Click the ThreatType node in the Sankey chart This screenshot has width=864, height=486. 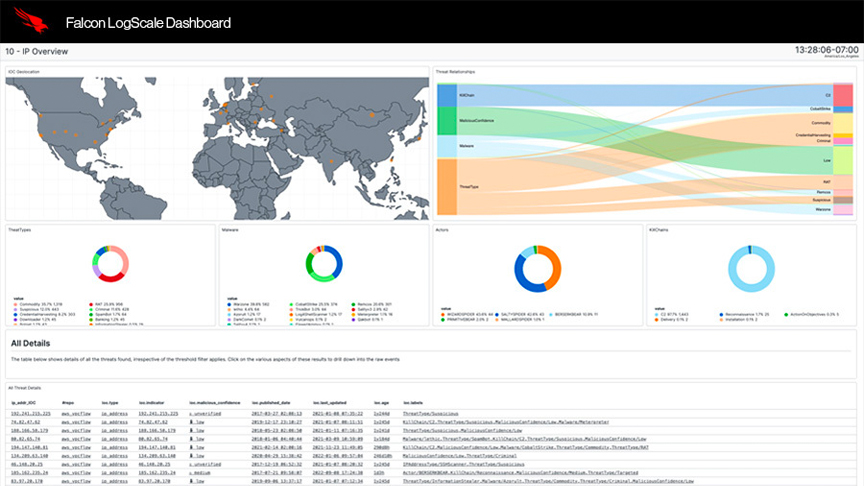click(x=447, y=187)
